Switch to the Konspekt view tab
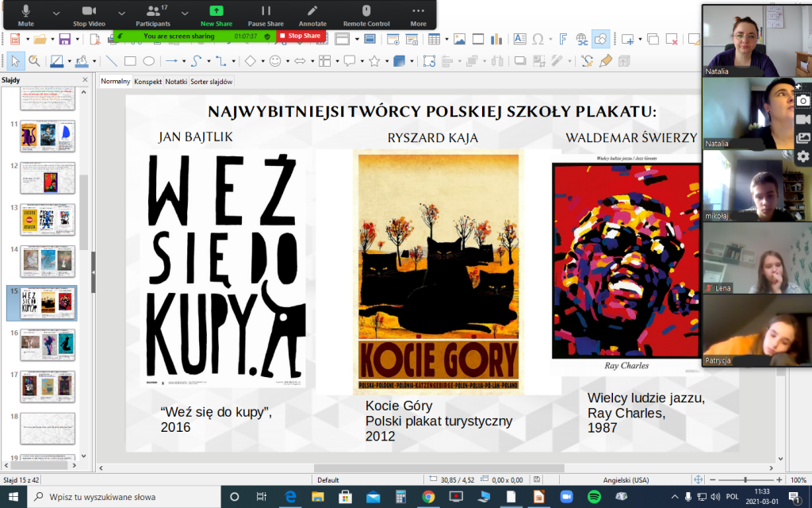 tap(147, 81)
